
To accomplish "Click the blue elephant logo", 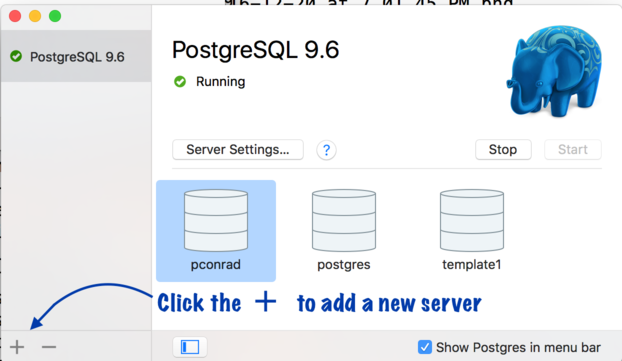I will coord(554,71).
